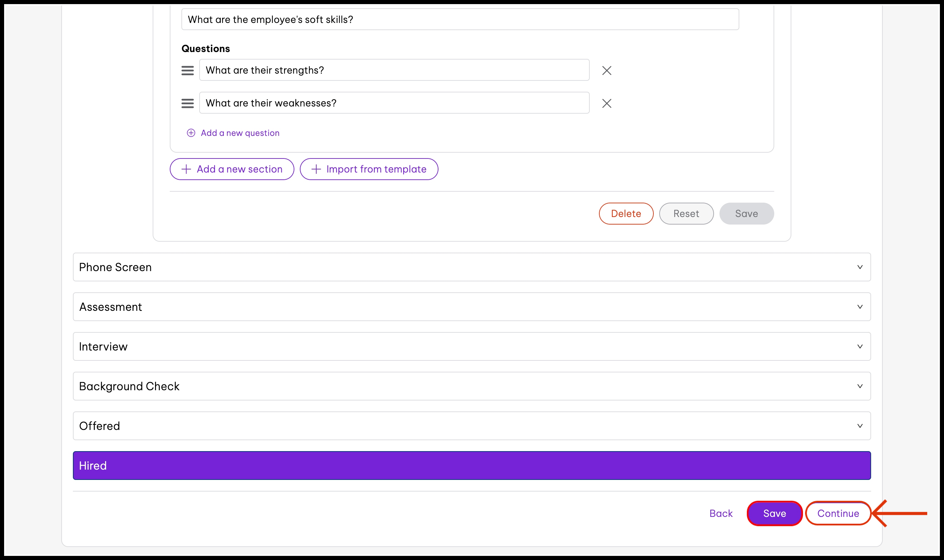This screenshot has width=944, height=560.
Task: Click drag handle beside strengths question
Action: pyautogui.click(x=188, y=71)
